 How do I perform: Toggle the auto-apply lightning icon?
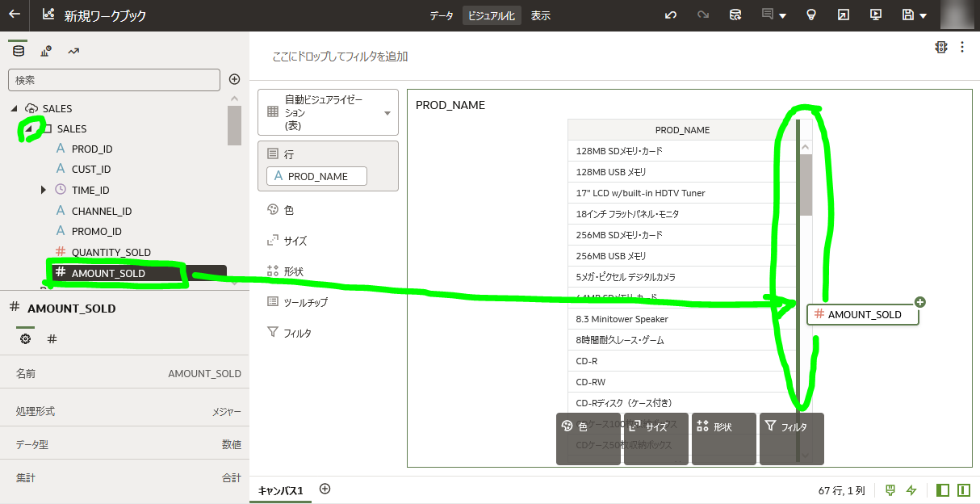(x=911, y=489)
